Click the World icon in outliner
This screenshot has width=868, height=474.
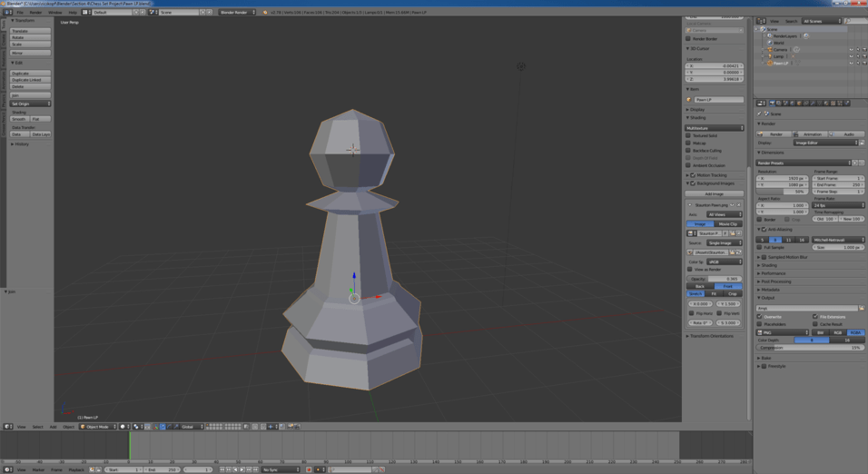(x=769, y=43)
